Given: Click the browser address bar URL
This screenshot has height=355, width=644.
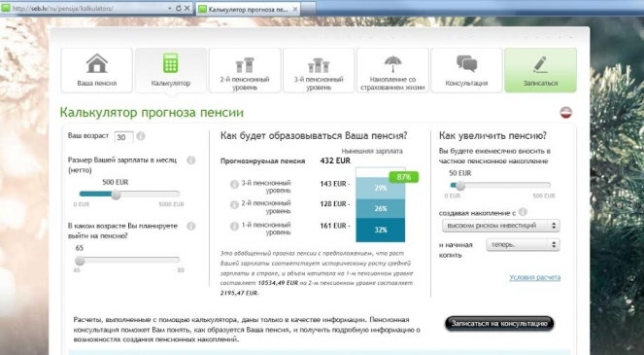Looking at the screenshot, I should (62, 8).
